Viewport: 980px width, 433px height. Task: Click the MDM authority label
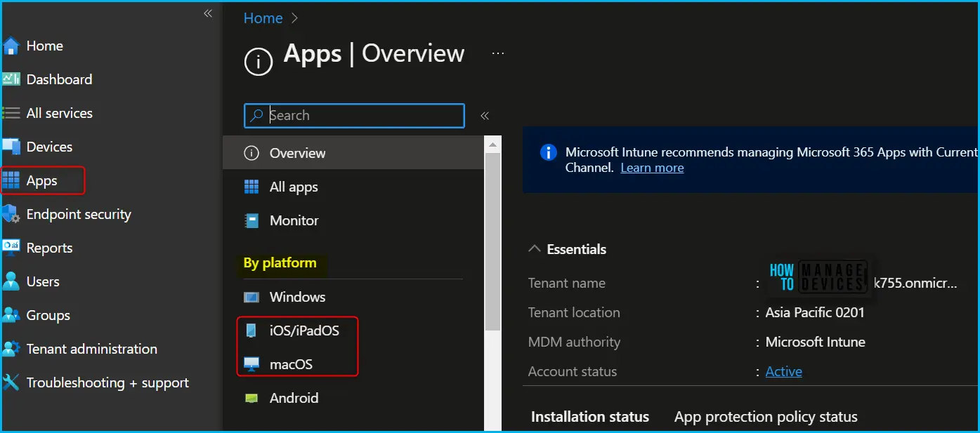(574, 342)
